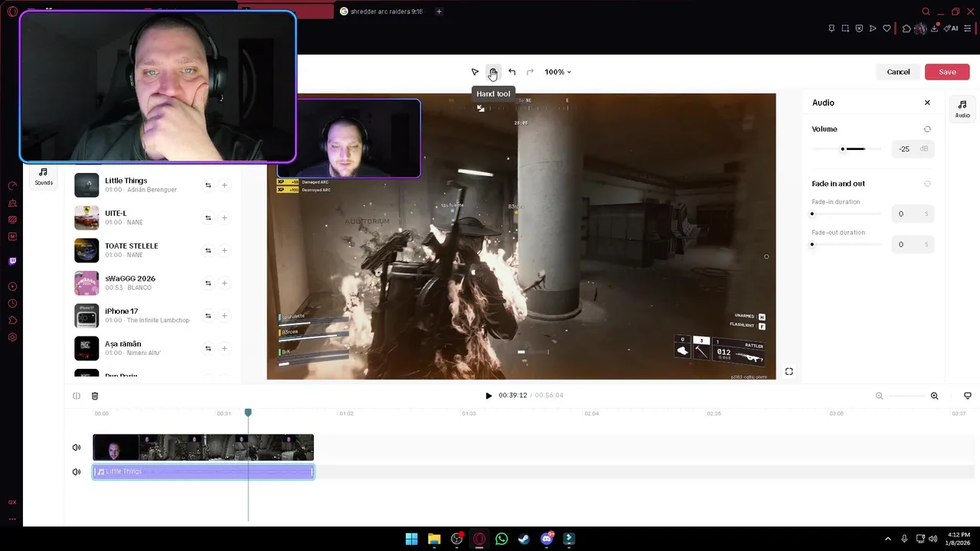The height and width of the screenshot is (551, 980).
Task: Click the playhead marker on timeline
Action: click(x=248, y=412)
